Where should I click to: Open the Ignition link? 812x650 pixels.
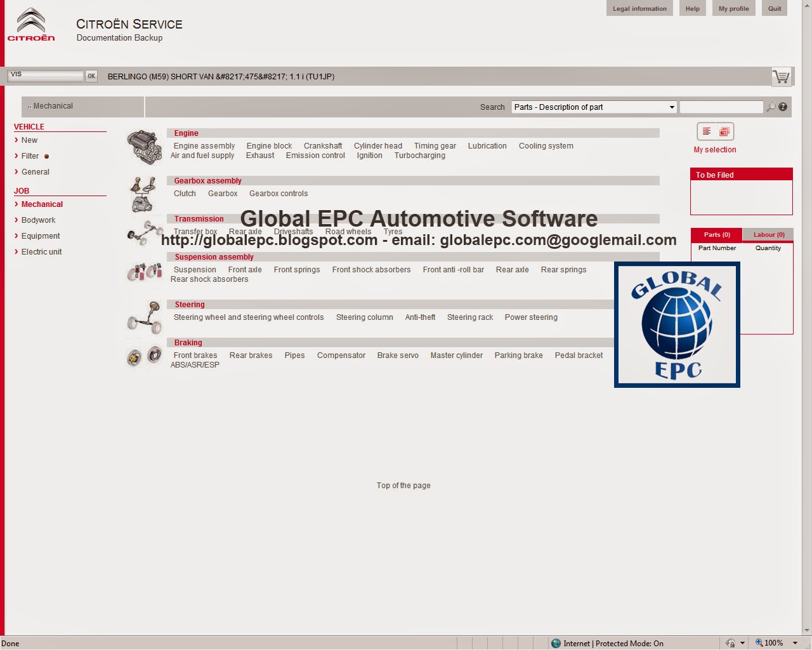(369, 156)
